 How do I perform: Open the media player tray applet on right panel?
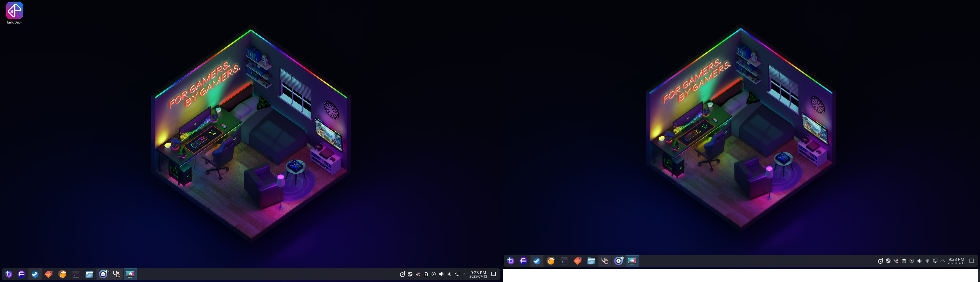point(912,261)
